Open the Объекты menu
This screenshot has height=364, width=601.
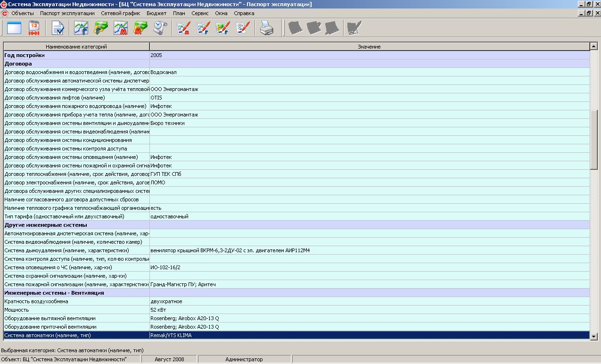23,13
